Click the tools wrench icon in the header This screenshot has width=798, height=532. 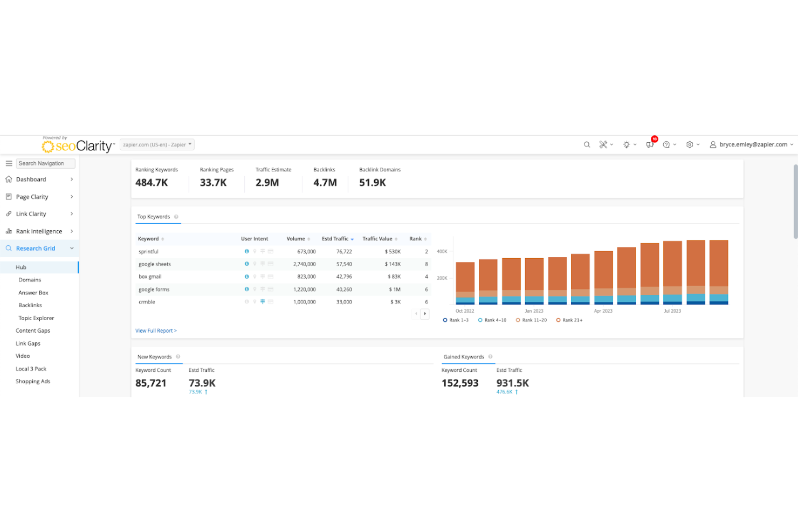coord(603,144)
